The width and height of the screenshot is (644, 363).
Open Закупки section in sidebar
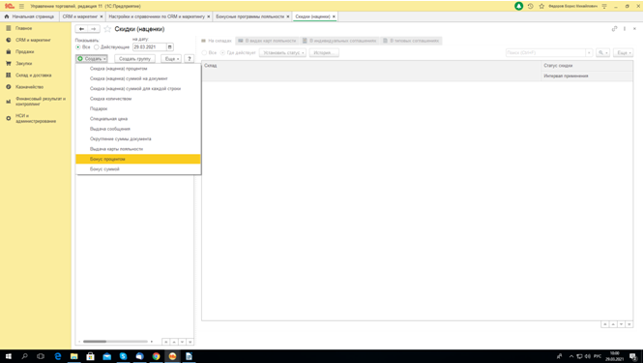pos(23,64)
